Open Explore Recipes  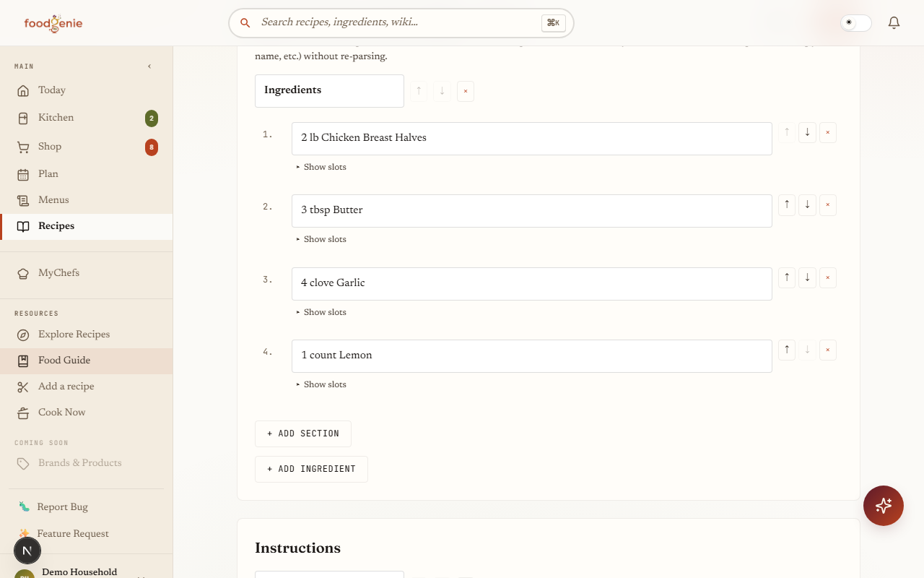point(87,335)
